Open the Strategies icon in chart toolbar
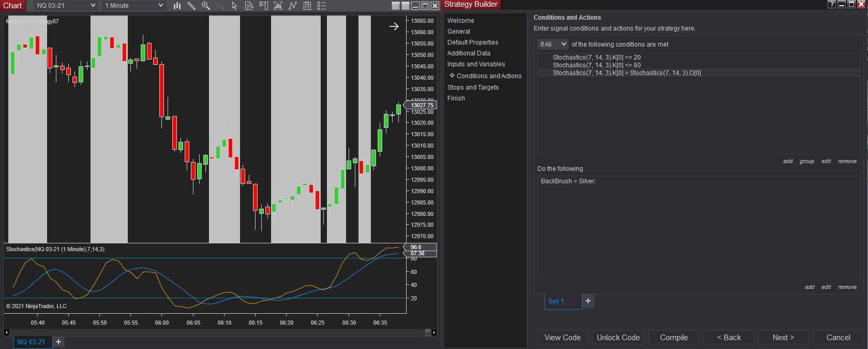Viewport: 868px width, 349px height. tap(307, 6)
